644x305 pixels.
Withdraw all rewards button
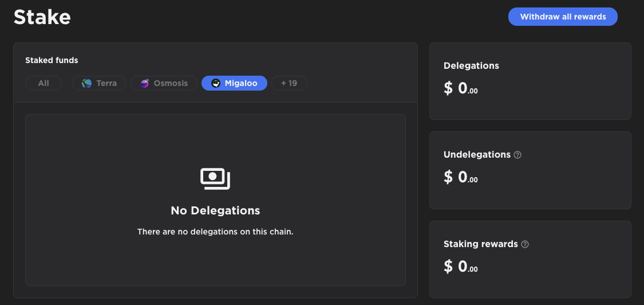563,17
